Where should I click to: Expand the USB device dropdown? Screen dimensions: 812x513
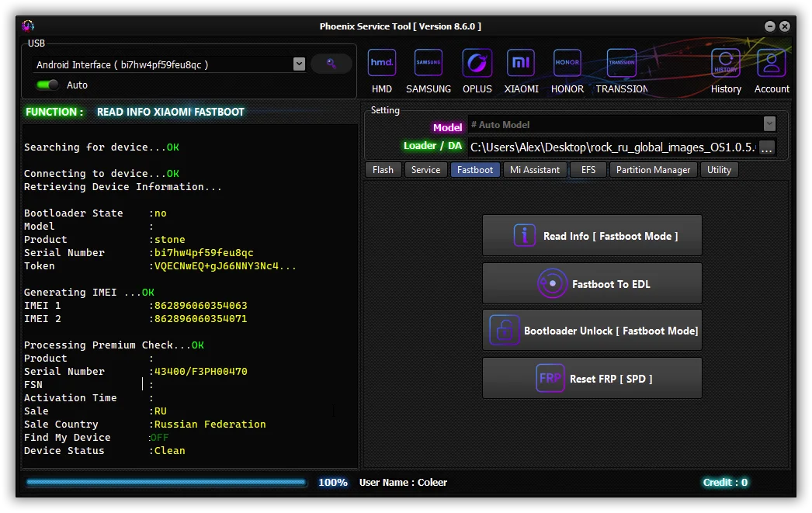(299, 64)
